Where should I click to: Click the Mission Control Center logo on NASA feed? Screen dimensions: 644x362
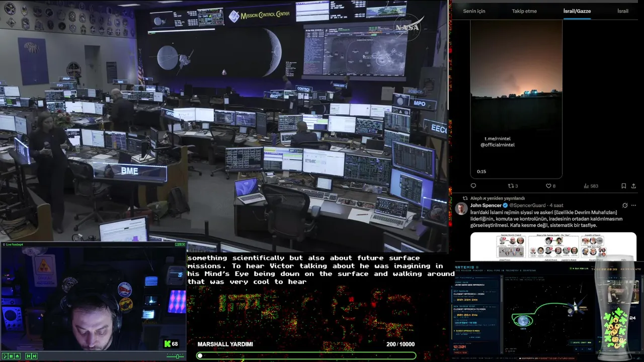pyautogui.click(x=259, y=16)
